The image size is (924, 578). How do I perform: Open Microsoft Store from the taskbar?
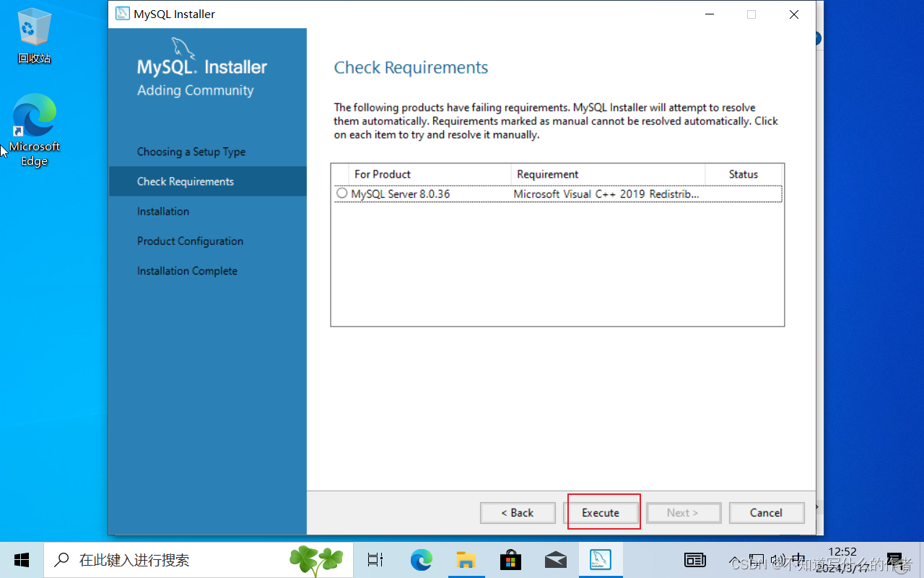(511, 560)
